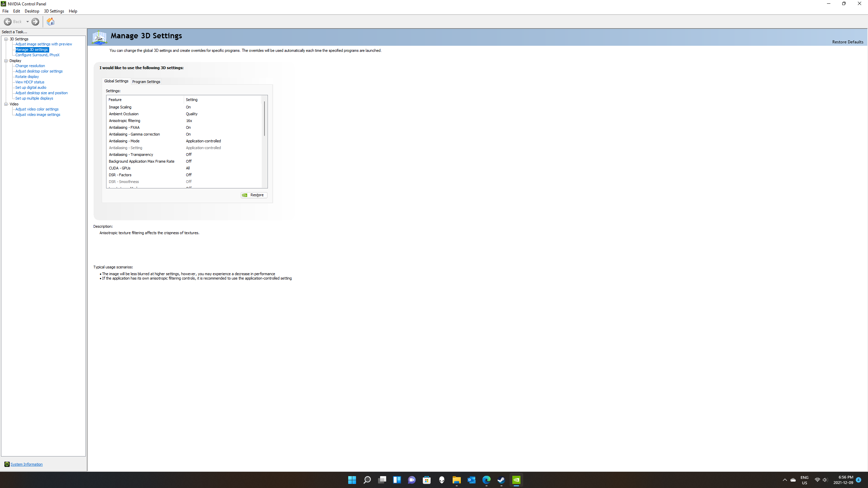868x488 pixels.
Task: Open the Outlook taskbar icon
Action: tap(472, 480)
